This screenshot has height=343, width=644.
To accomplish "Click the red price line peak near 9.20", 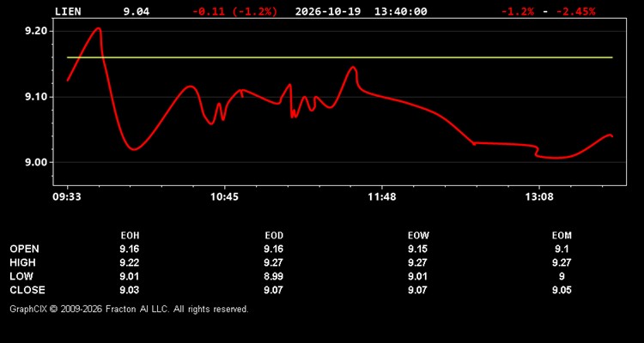I will [98, 28].
